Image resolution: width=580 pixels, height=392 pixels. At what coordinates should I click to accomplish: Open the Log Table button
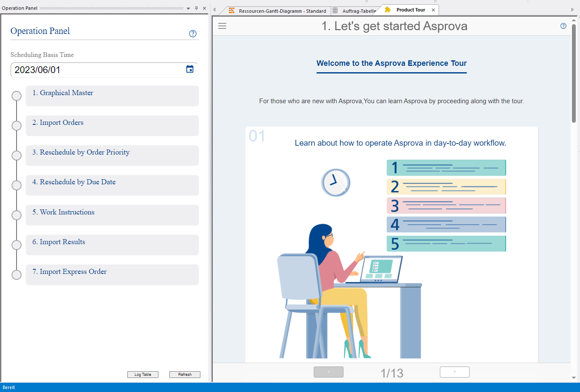coord(143,375)
